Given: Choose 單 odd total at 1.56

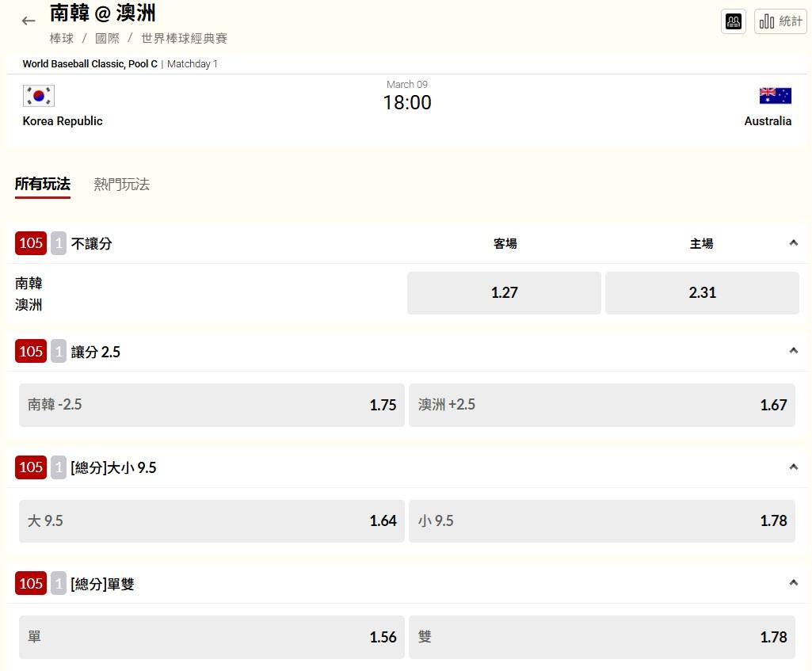Looking at the screenshot, I should click(x=212, y=637).
